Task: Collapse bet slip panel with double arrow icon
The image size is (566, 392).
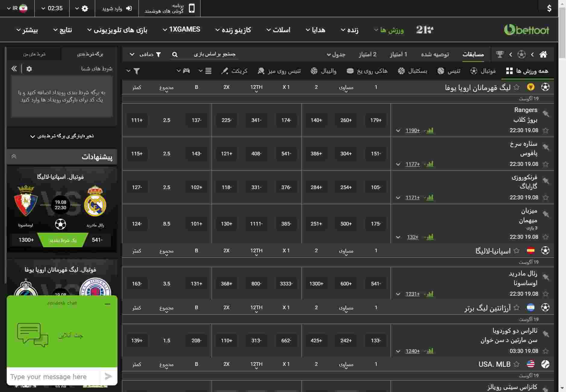Action: 14,69
